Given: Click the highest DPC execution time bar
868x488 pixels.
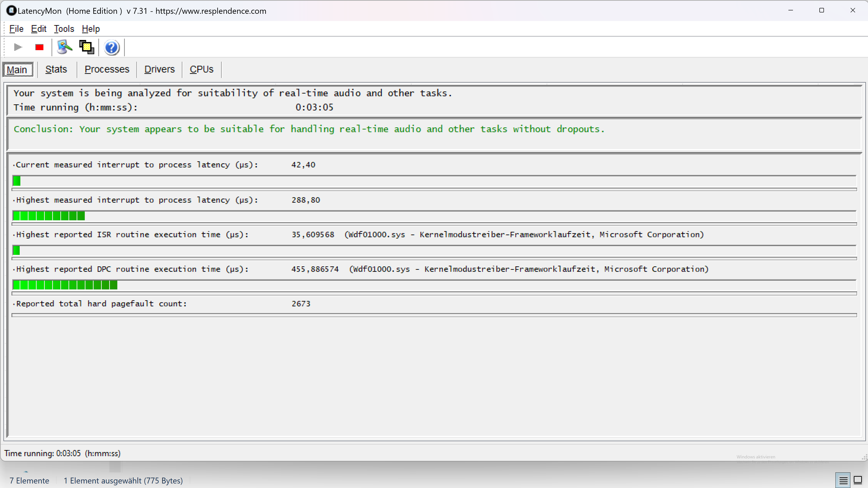Looking at the screenshot, I should pos(434,285).
